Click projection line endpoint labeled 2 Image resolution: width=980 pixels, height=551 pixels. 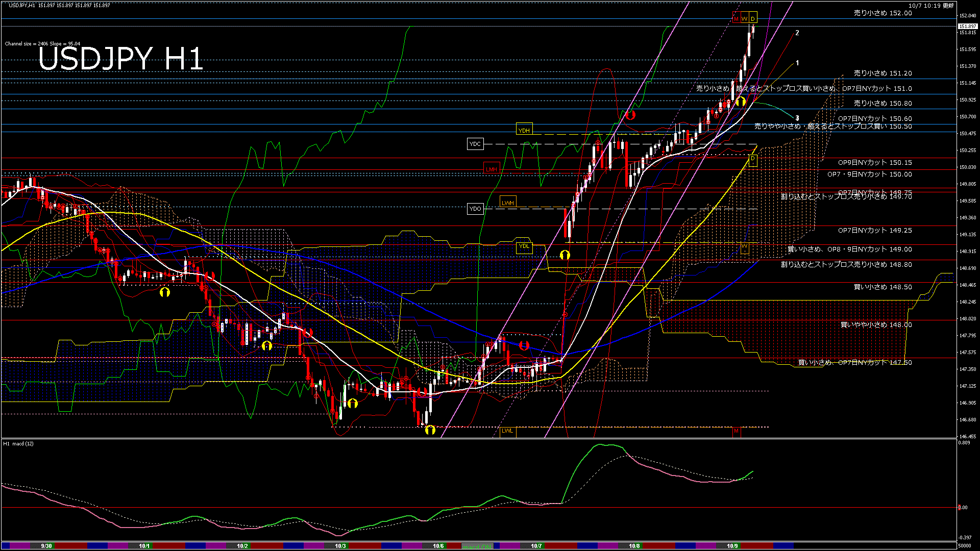[797, 33]
